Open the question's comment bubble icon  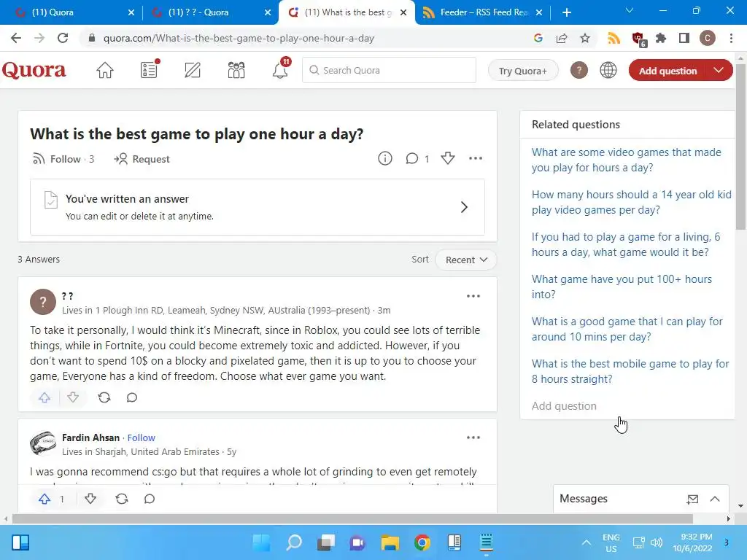click(x=412, y=158)
